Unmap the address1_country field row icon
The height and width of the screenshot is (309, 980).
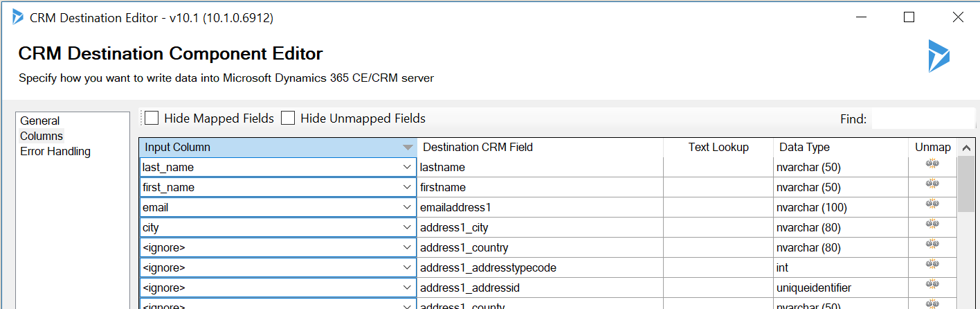click(932, 244)
